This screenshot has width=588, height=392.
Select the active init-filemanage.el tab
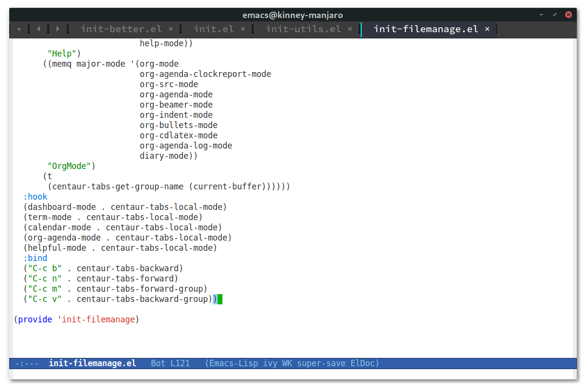[x=425, y=29]
